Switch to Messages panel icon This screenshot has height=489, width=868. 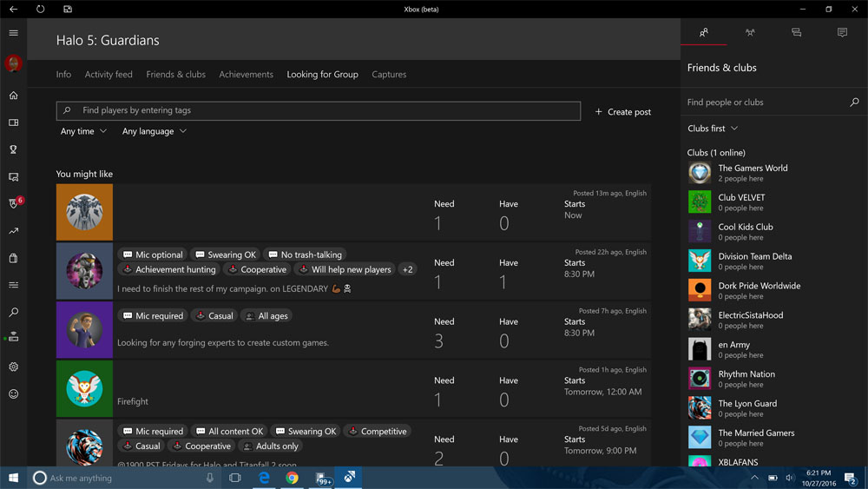pos(796,33)
